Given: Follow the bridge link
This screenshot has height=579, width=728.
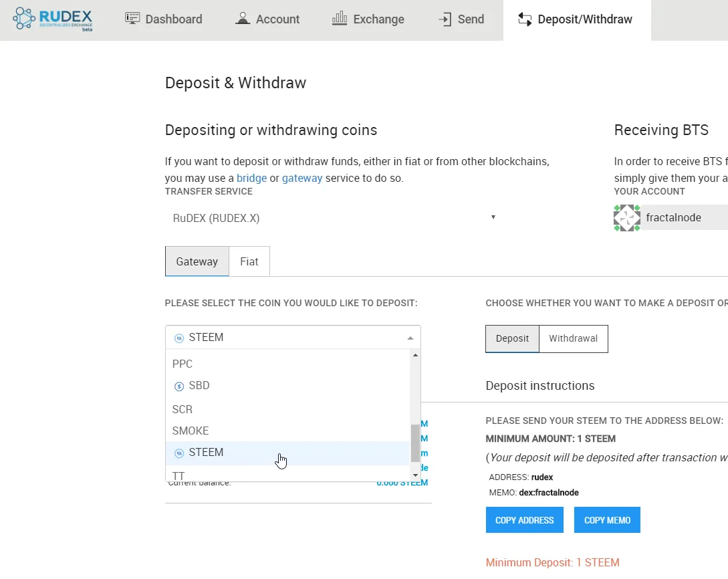Looking at the screenshot, I should 251,179.
